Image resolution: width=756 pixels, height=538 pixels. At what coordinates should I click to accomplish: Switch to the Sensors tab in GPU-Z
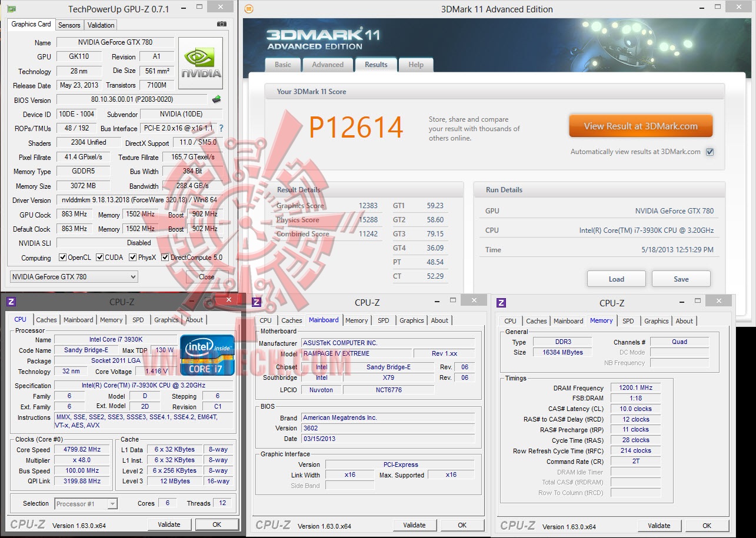69,25
